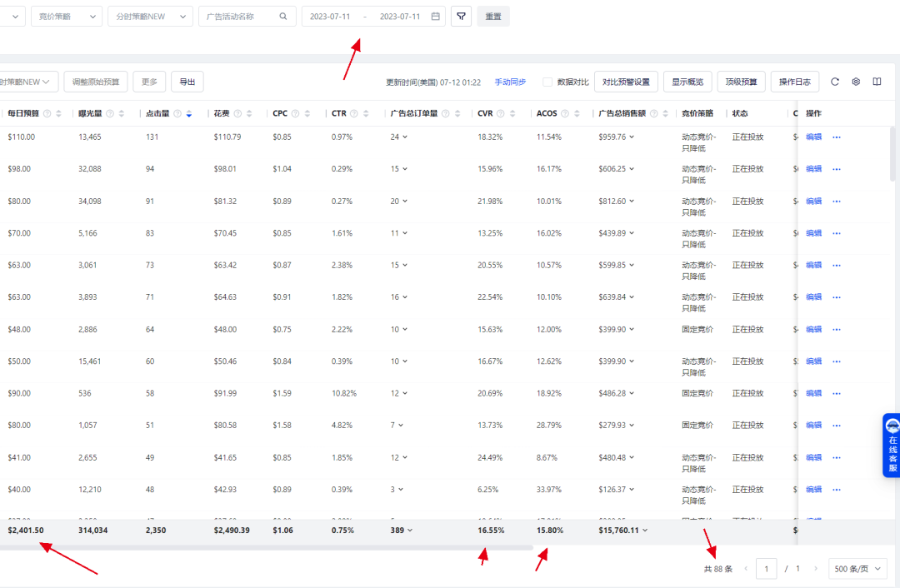Click the 33.97% ACOS value

pyautogui.click(x=548, y=490)
